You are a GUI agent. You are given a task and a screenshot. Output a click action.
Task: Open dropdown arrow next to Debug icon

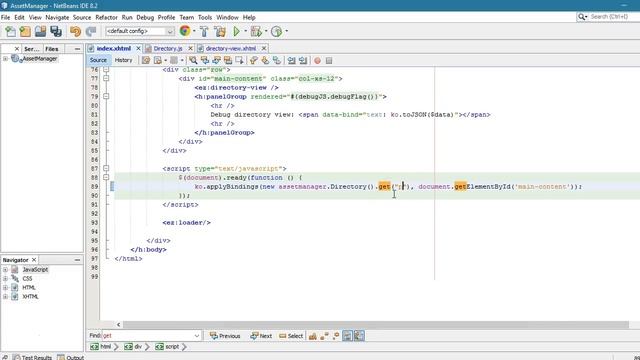[x=266, y=31]
